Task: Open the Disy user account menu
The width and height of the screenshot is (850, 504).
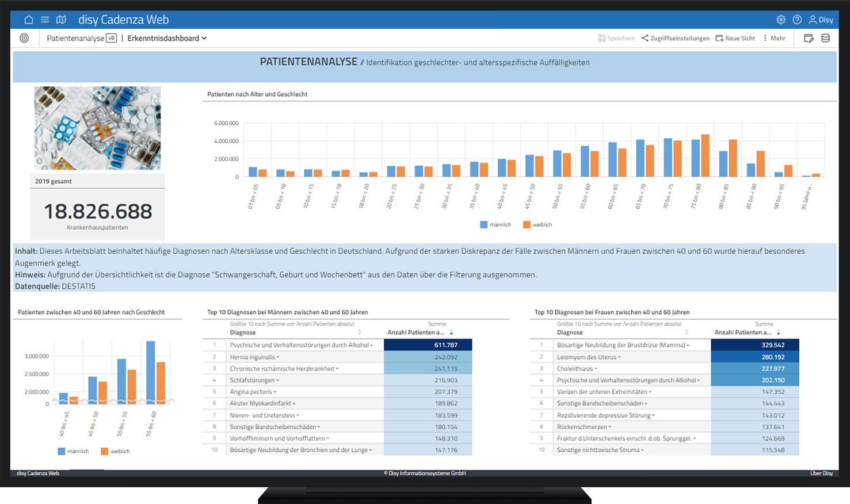Action: 821,20
